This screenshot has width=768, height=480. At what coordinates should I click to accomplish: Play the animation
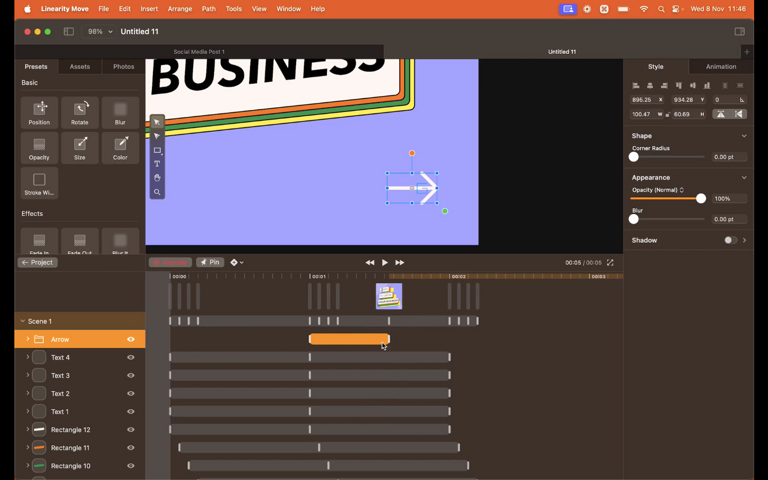tap(385, 263)
